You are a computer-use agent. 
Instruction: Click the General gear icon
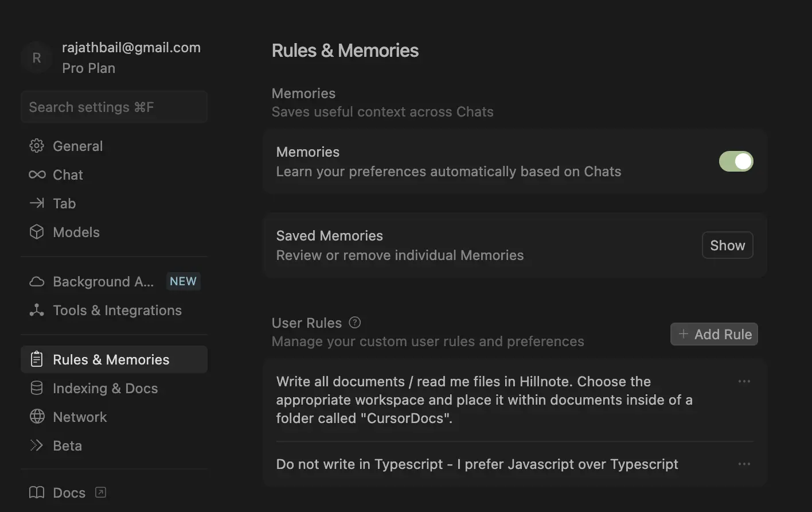pyautogui.click(x=37, y=146)
